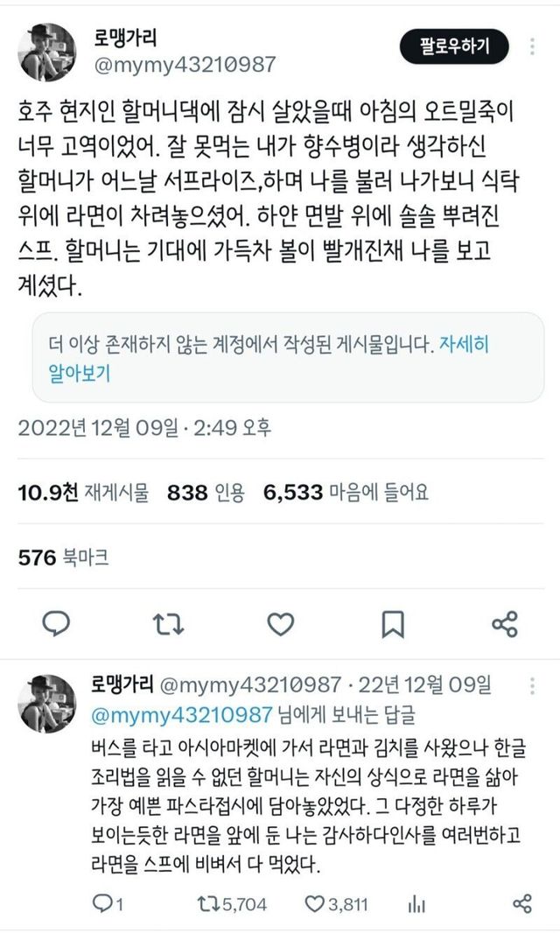View the 10.9천 재게시물 reposts list
The width and height of the screenshot is (560, 933).
click(x=83, y=493)
